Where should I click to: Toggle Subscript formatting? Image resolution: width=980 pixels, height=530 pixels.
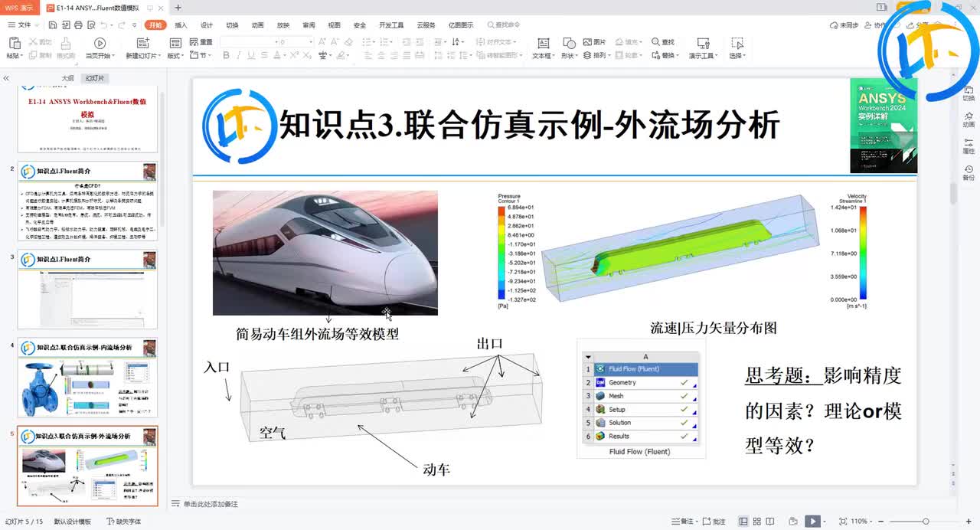[307, 55]
